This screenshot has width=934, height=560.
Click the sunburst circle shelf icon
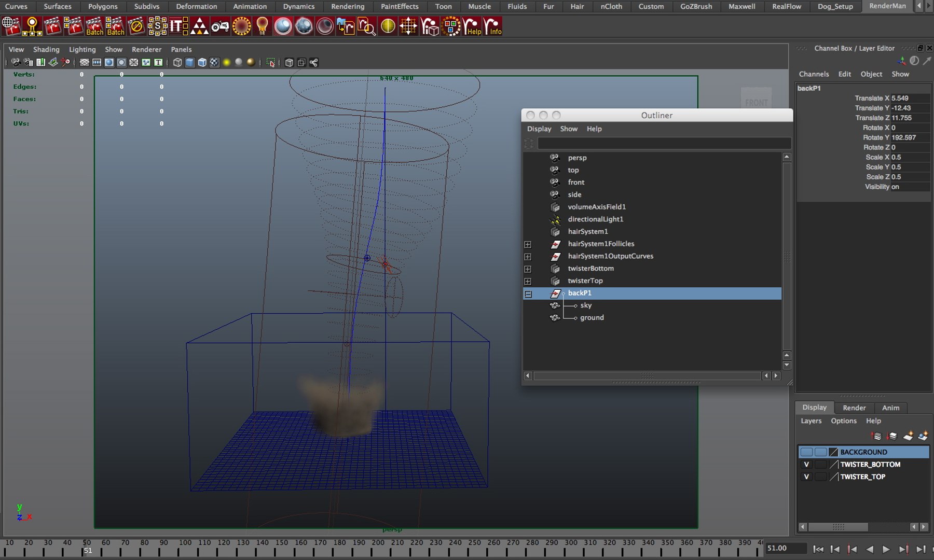(241, 26)
